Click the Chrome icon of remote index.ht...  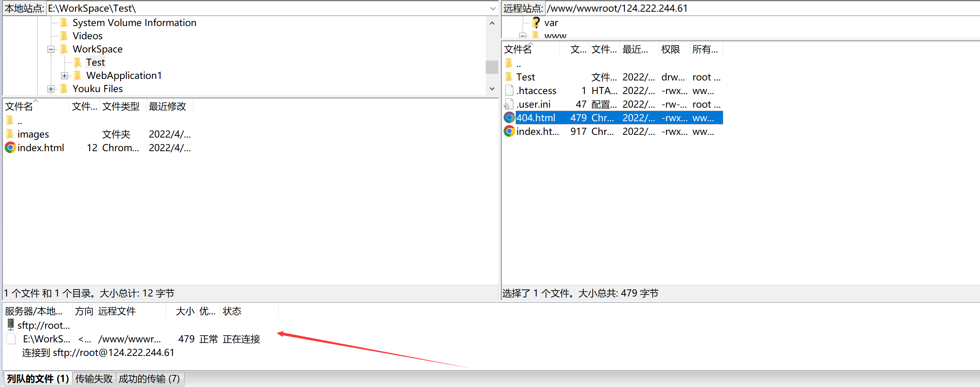[509, 131]
